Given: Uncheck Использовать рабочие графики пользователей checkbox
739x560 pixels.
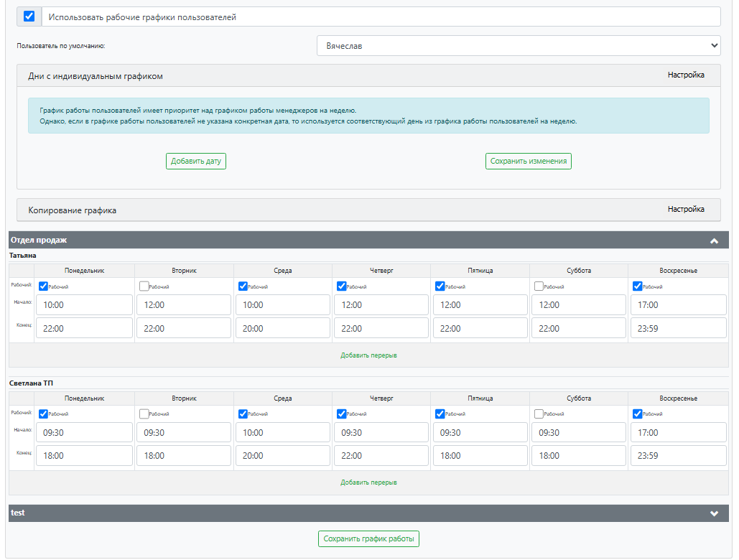Looking at the screenshot, I should (x=29, y=17).
